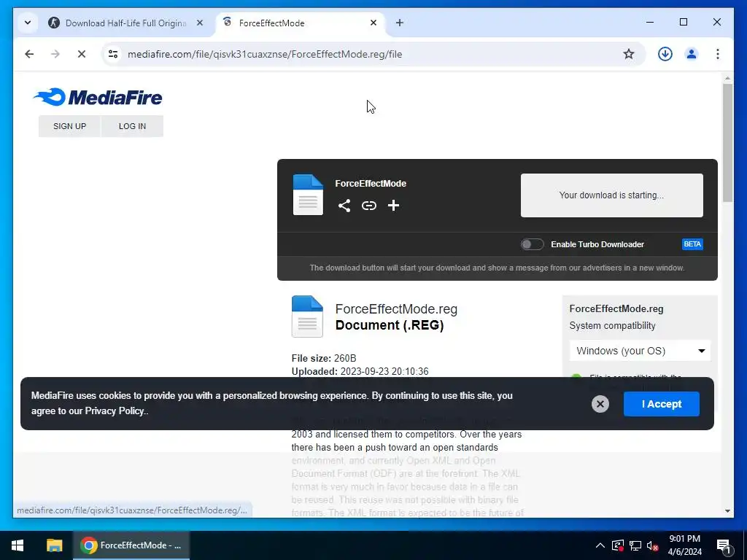Open the notification center icon

click(724, 545)
